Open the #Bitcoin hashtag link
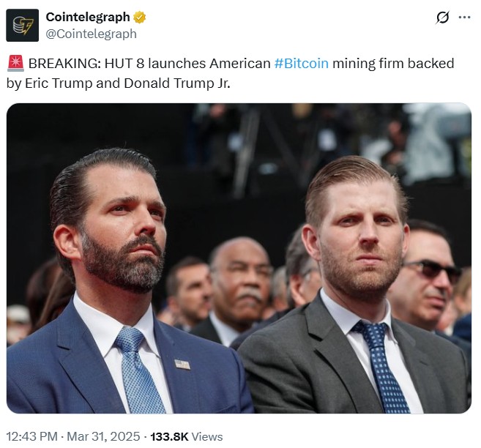The height and width of the screenshot is (448, 481). [302, 64]
